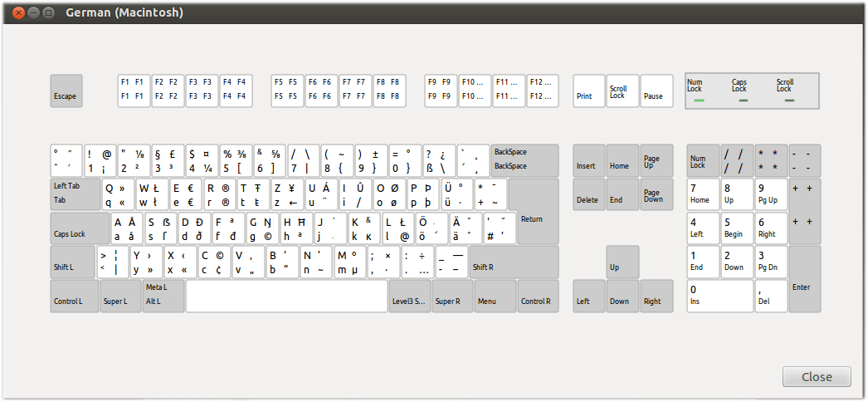Click the blank spacebar key
The height and width of the screenshot is (402, 868).
pyautogui.click(x=286, y=297)
